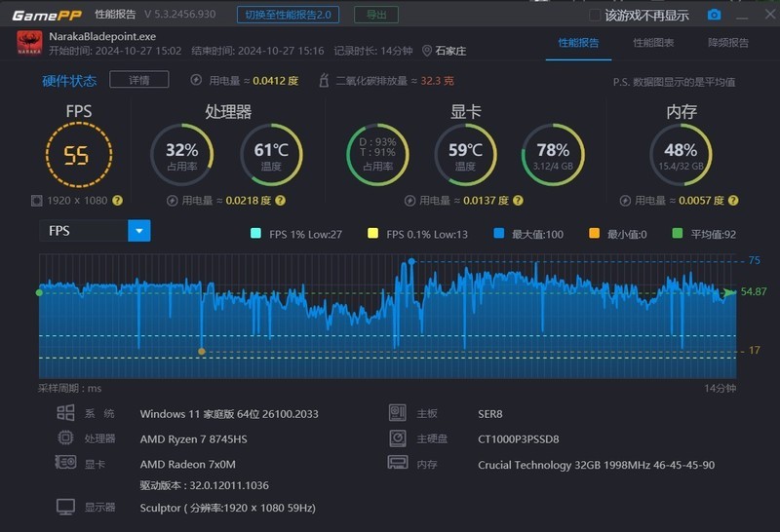
Task: Click the 78% video memory gauge
Action: 553,155
